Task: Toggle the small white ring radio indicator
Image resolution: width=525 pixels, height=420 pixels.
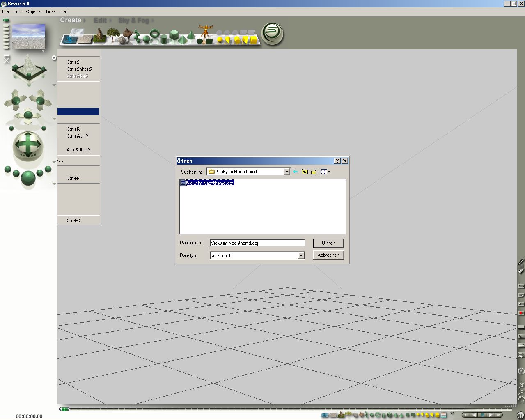Action: point(54,58)
